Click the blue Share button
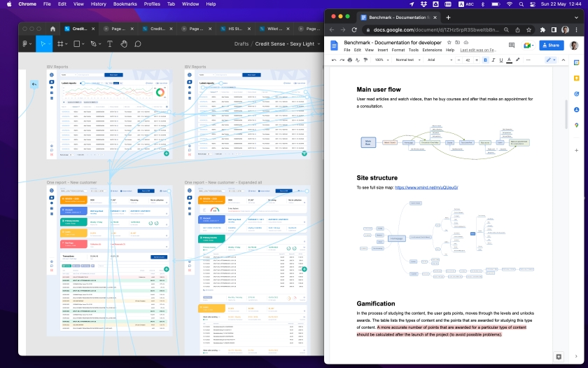 [x=551, y=46]
